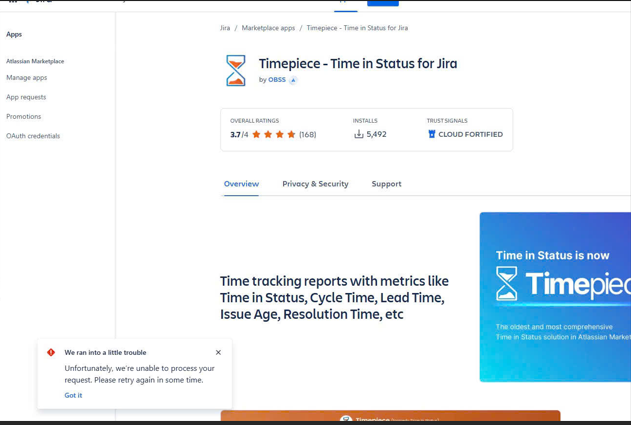Click the '3.7/4' overall rating value
This screenshot has width=631, height=425.
239,134
